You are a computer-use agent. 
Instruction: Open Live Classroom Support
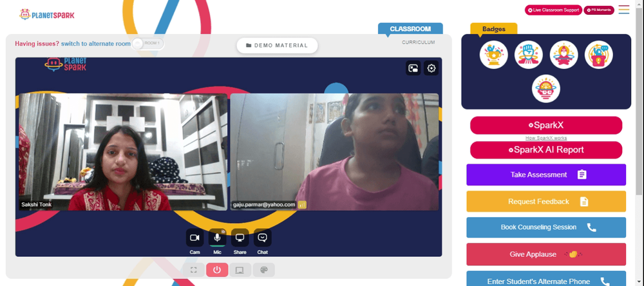[553, 10]
